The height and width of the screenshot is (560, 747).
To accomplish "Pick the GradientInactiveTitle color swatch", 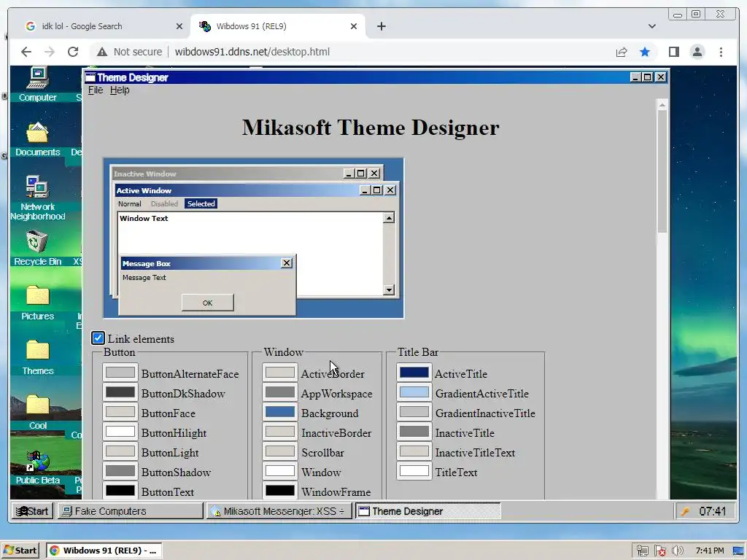I will [x=414, y=413].
